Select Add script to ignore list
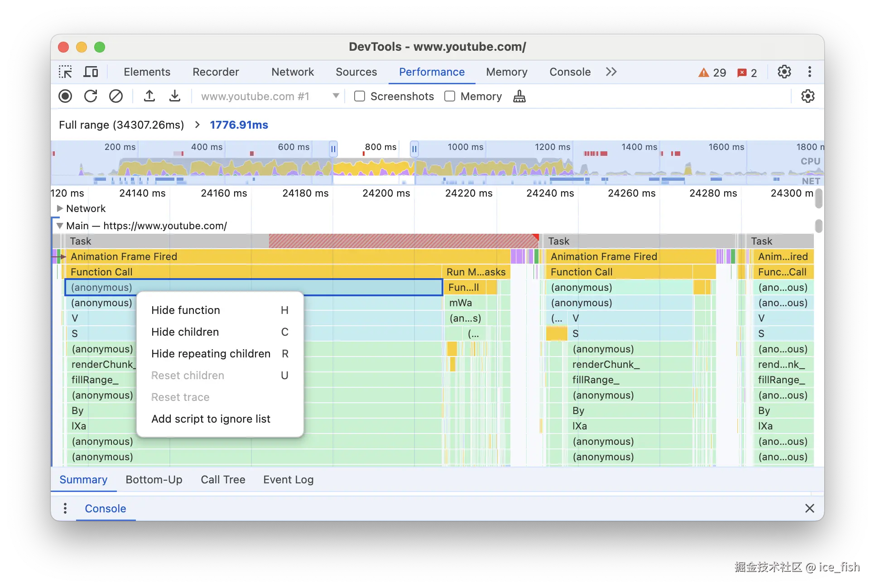Screen dimensions: 875x588 pos(211,419)
